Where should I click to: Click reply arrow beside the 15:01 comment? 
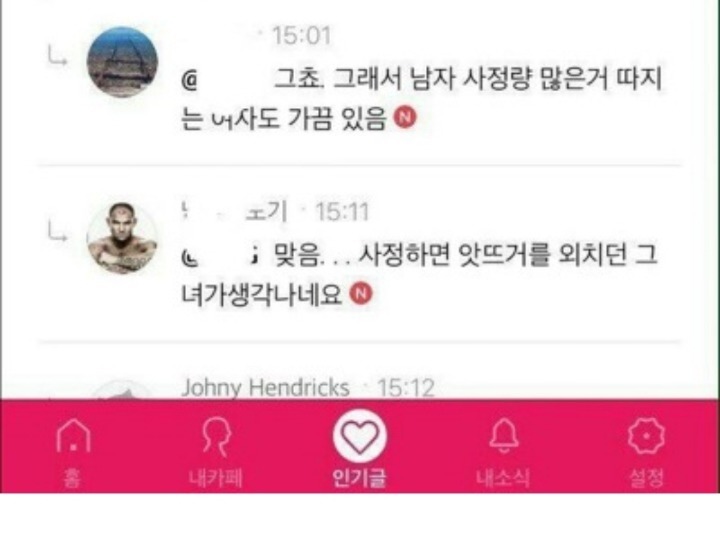point(57,56)
